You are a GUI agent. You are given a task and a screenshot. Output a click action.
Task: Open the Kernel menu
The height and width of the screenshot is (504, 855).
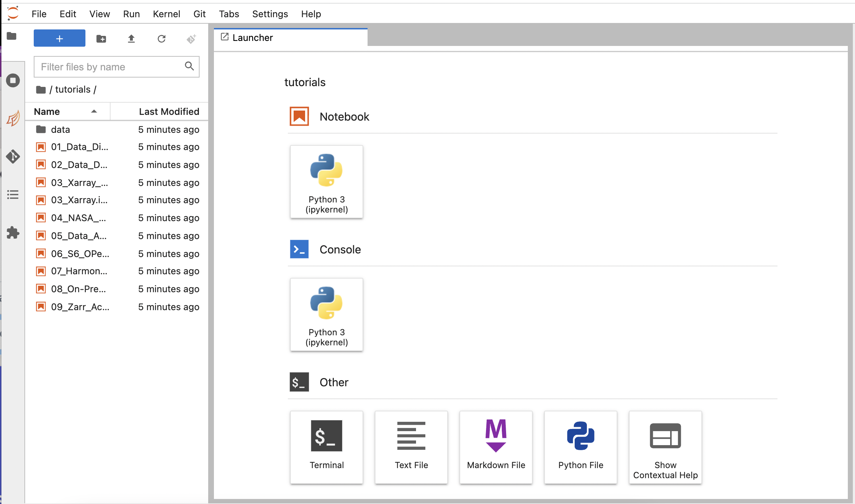166,14
